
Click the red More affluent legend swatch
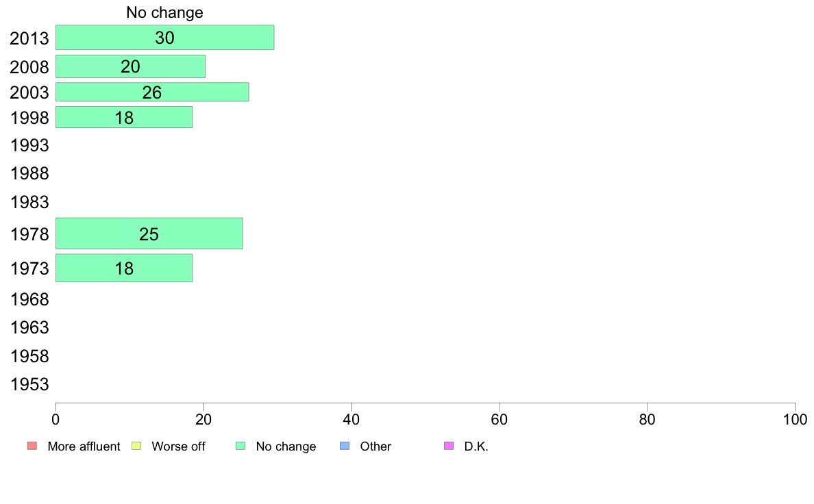32,446
